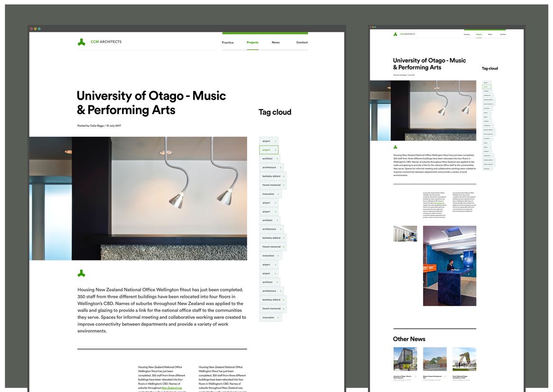Expand the topmost innovation tag in the larger window
553x392 pixels.
pos(279,194)
